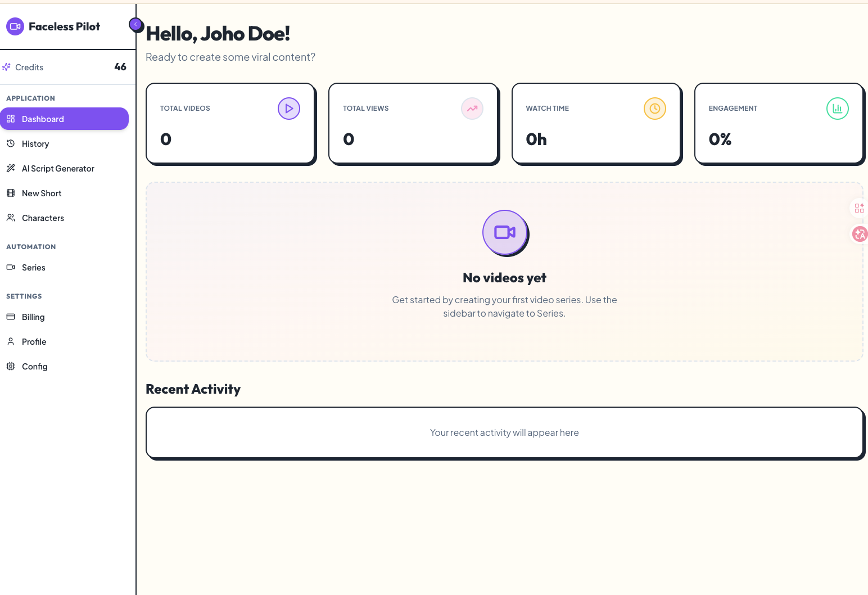Screen dimensions: 868x595
Task: Click the Watch Time clock icon
Action: (655, 109)
